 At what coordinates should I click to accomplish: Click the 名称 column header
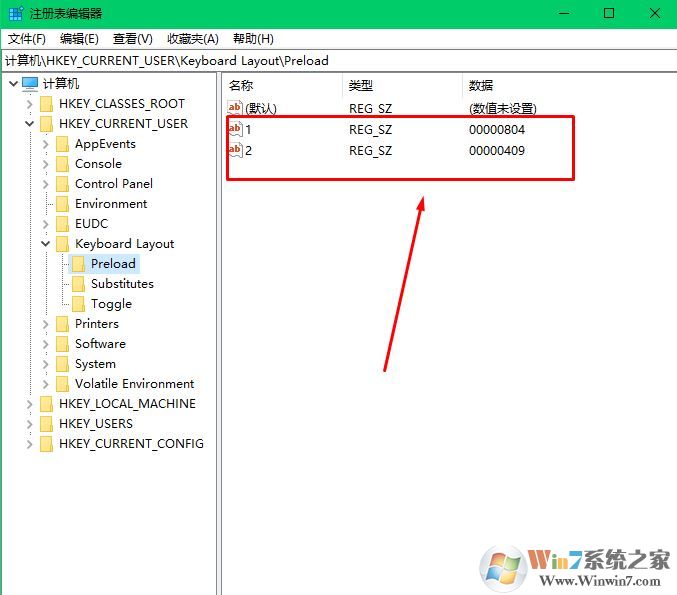[x=283, y=85]
